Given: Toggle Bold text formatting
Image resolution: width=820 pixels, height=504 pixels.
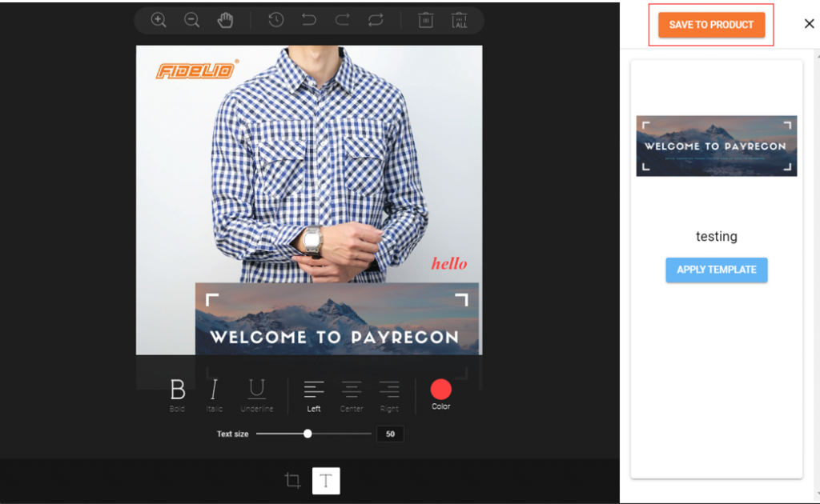Looking at the screenshot, I should click(177, 395).
